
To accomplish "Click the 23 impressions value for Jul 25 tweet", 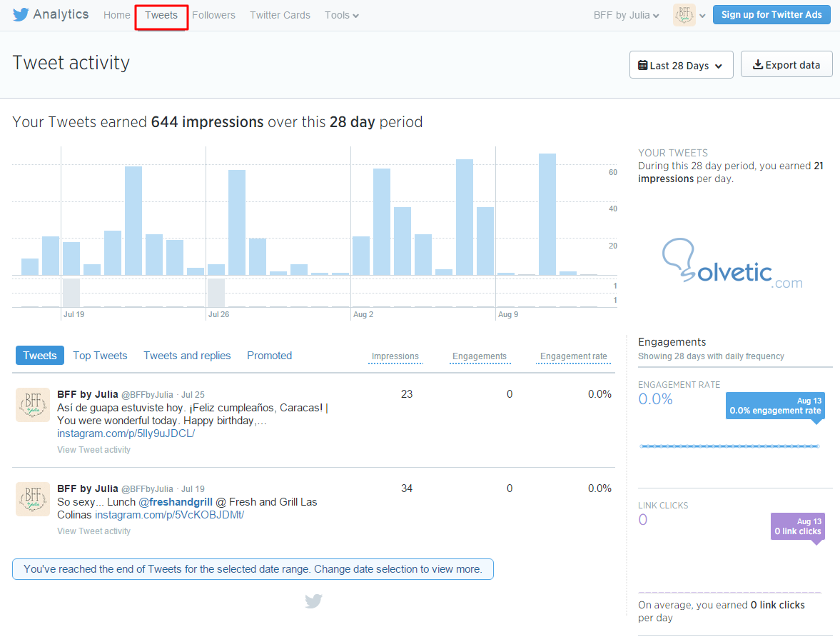I will [407, 394].
